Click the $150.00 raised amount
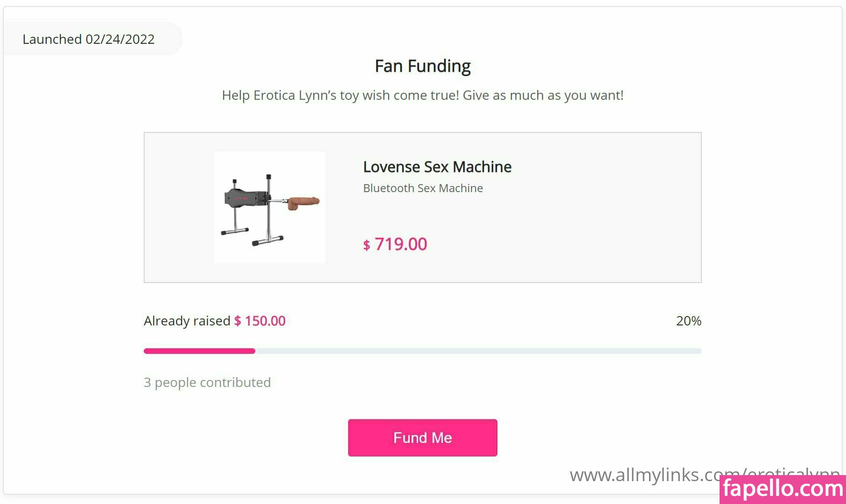Image resolution: width=846 pixels, height=504 pixels. point(265,321)
